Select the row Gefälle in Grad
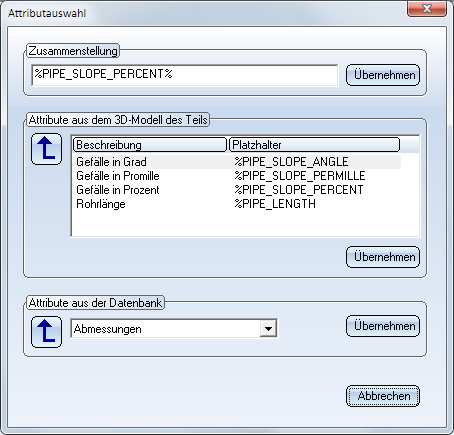The height and width of the screenshot is (435, 454). point(237,162)
